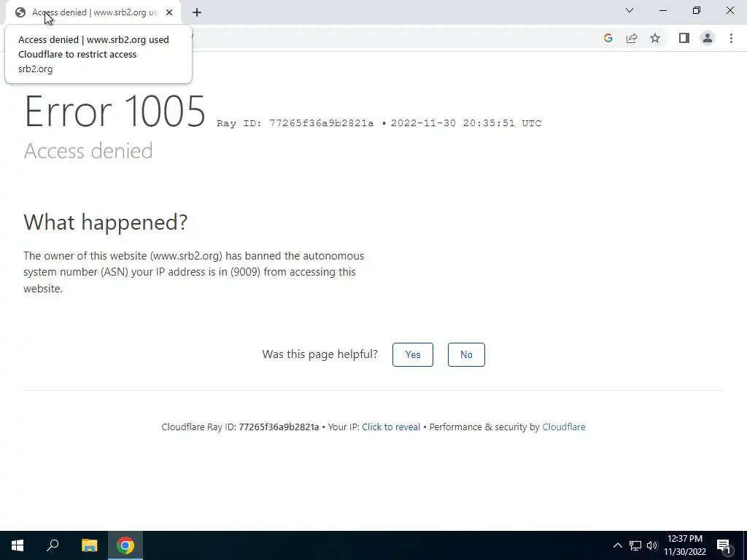Viewport: 747px width, 560px height.
Task: Restore down the Chrome window
Action: coord(697,10)
